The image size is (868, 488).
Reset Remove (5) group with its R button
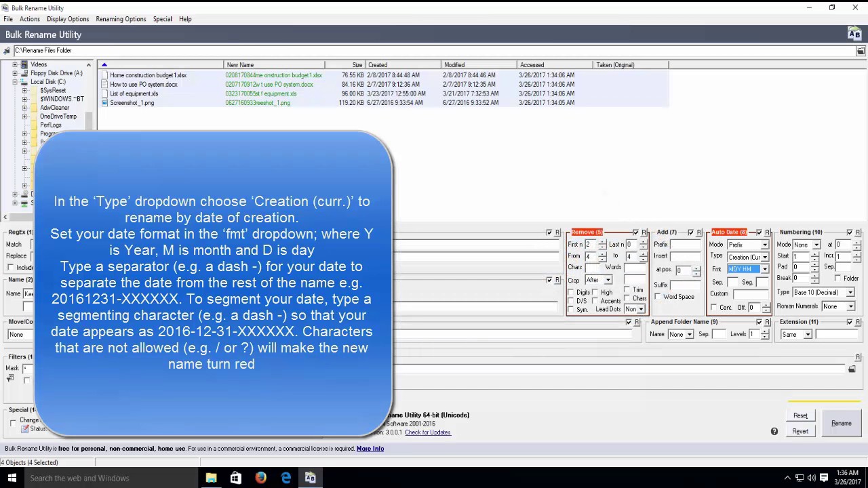pos(644,232)
